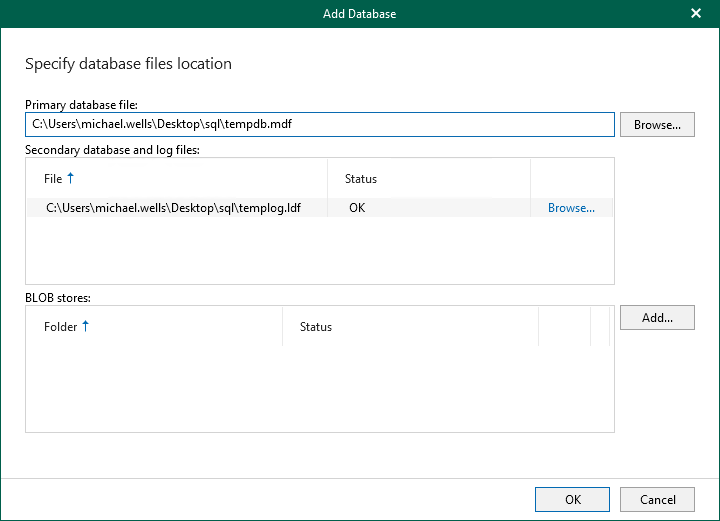This screenshot has height=521, width=720.
Task: Click the Status header in BLOB stores
Action: point(316,327)
